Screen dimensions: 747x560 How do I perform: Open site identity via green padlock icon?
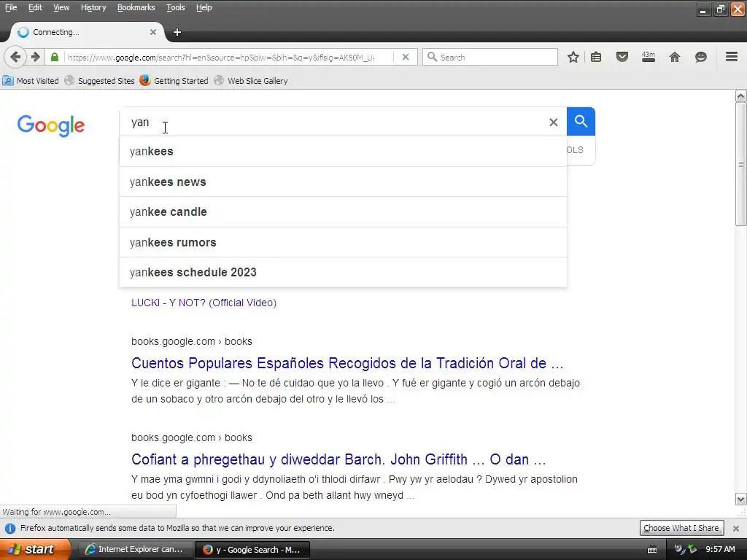point(55,57)
